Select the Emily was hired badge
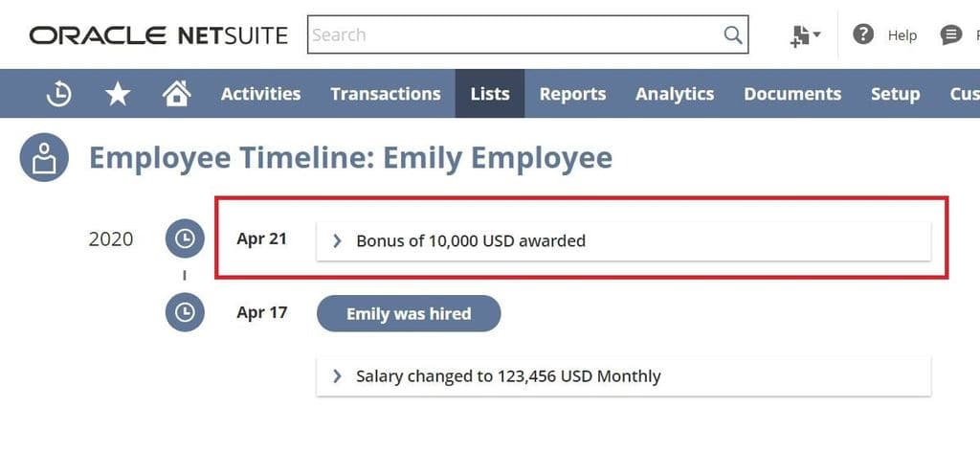The width and height of the screenshot is (980, 454). click(x=409, y=313)
